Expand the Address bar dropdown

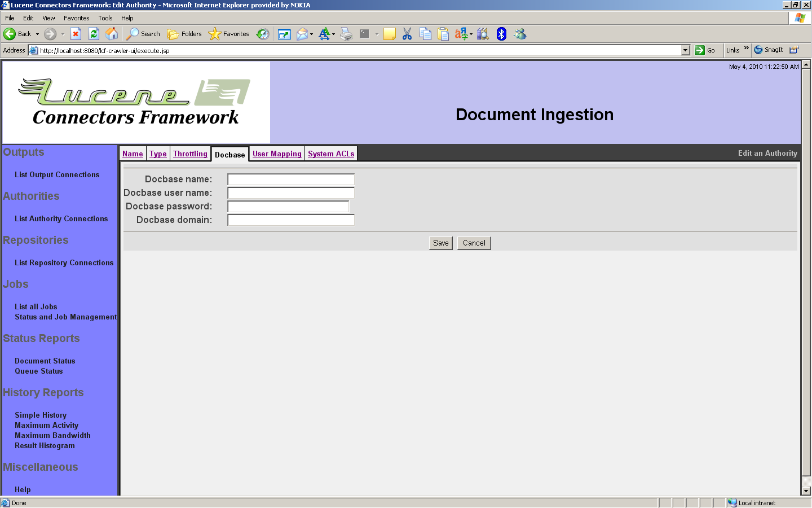pos(685,50)
